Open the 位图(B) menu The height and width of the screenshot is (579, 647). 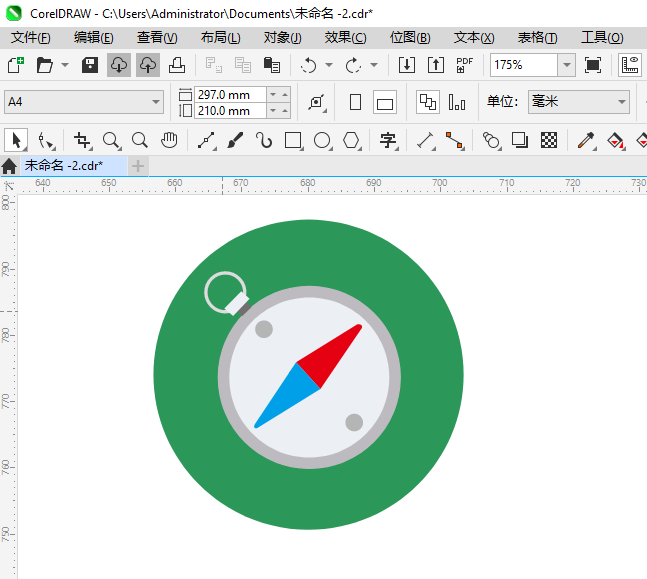coord(410,37)
